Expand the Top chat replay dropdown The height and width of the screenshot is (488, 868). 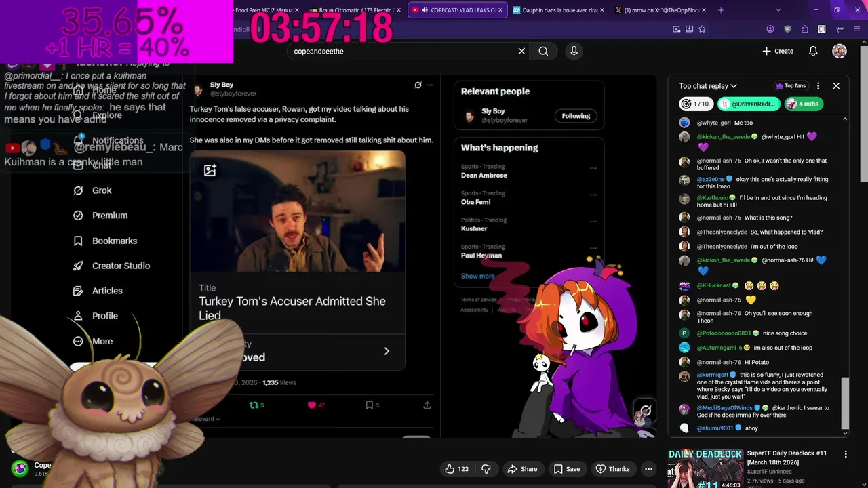(708, 86)
